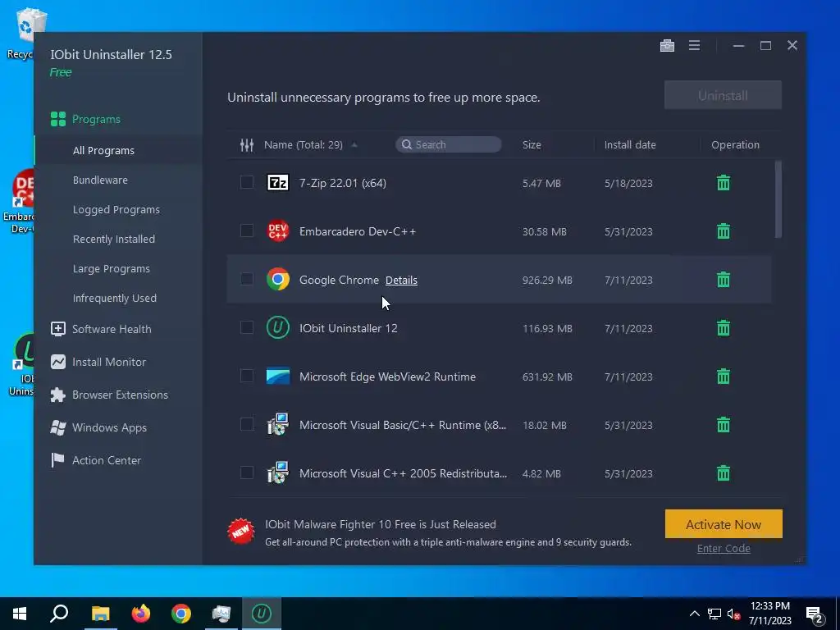Click trash icon for Visual C++ 2005 Redistributable
The height and width of the screenshot is (630, 840).
(724, 473)
